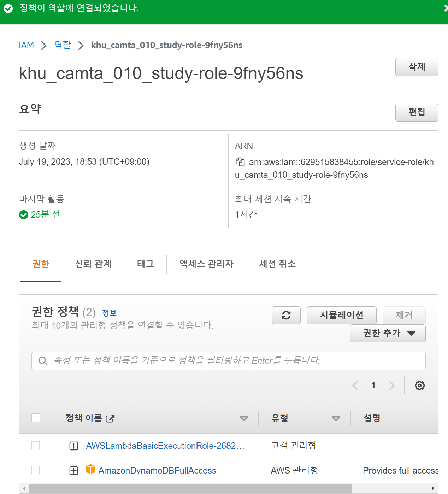Image resolution: width=448 pixels, height=494 pixels.
Task: Focus the policy filter search field
Action: pyautogui.click(x=228, y=361)
